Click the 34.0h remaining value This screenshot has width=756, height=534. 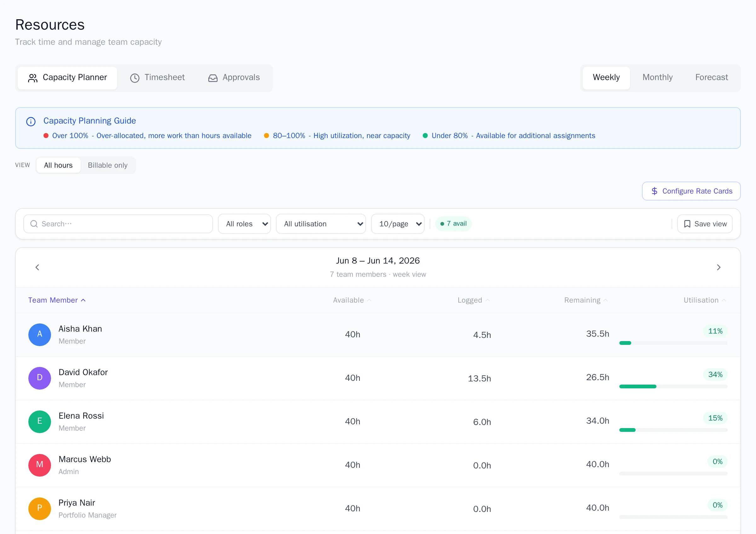coord(597,421)
